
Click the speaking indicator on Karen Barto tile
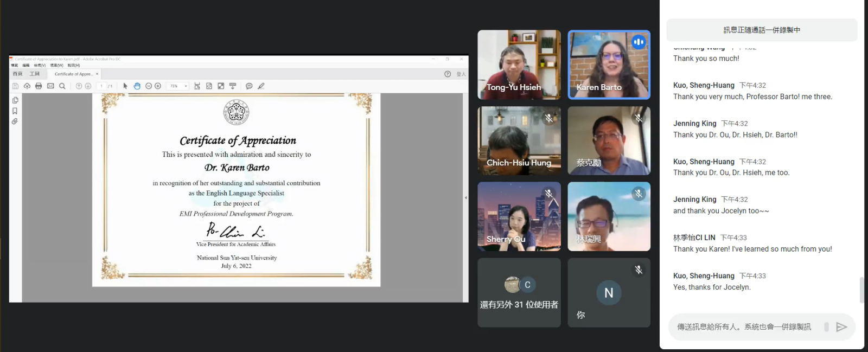[639, 42]
